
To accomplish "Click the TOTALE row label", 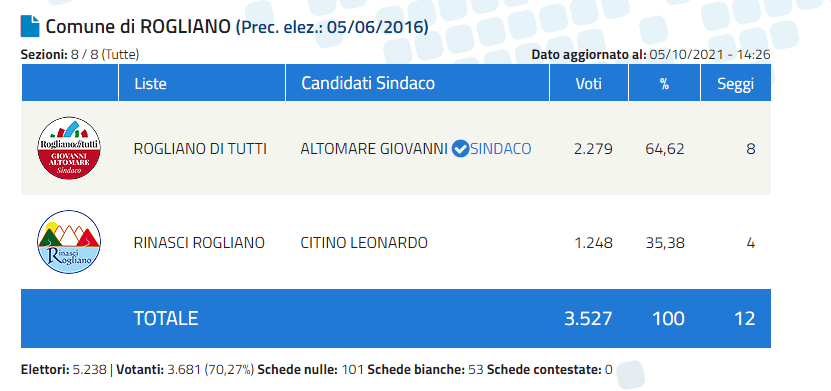I will pyautogui.click(x=165, y=318).
